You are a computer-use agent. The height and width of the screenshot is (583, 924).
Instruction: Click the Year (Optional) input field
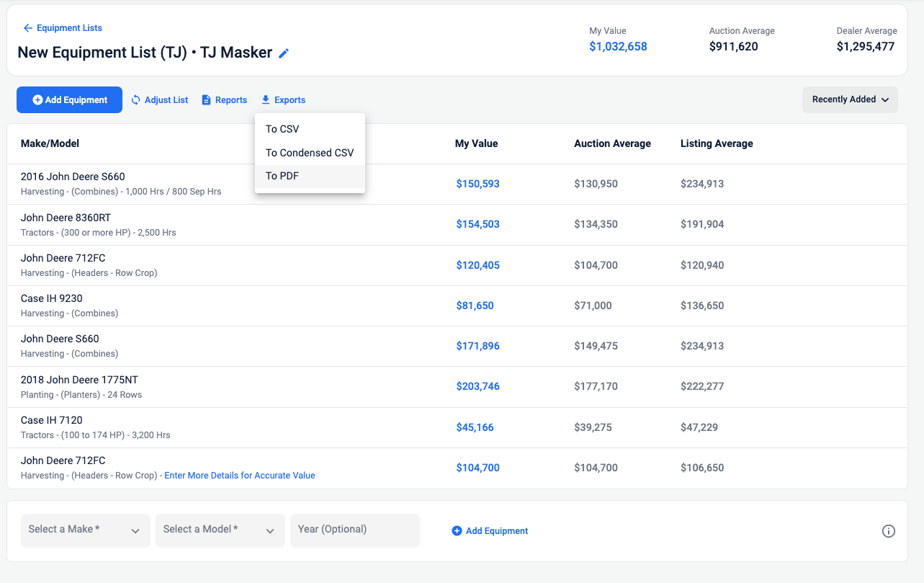[355, 530]
